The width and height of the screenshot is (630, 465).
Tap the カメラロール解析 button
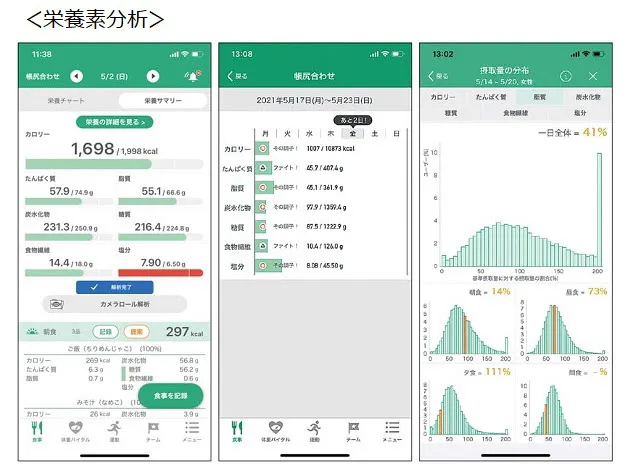[x=115, y=304]
